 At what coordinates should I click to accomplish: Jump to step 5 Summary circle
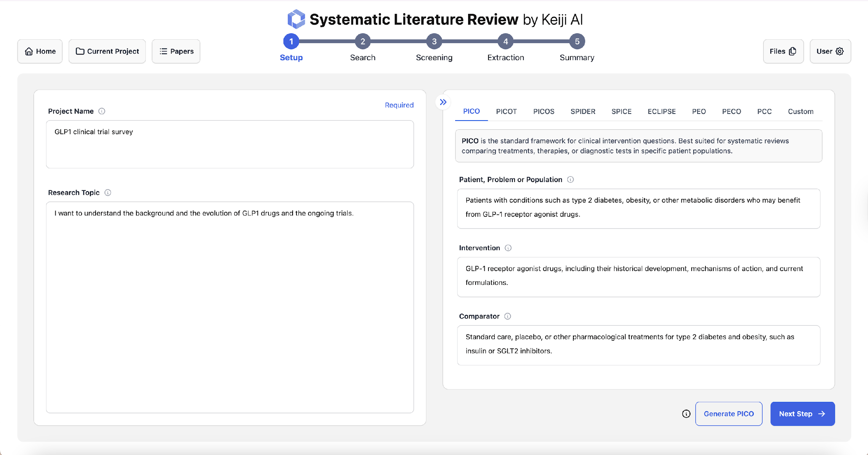click(x=577, y=41)
